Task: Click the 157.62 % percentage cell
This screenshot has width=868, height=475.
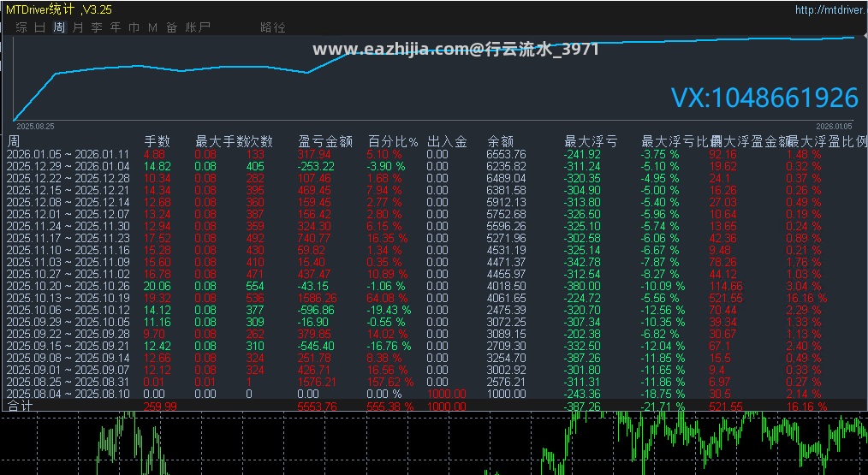Action: tap(390, 382)
